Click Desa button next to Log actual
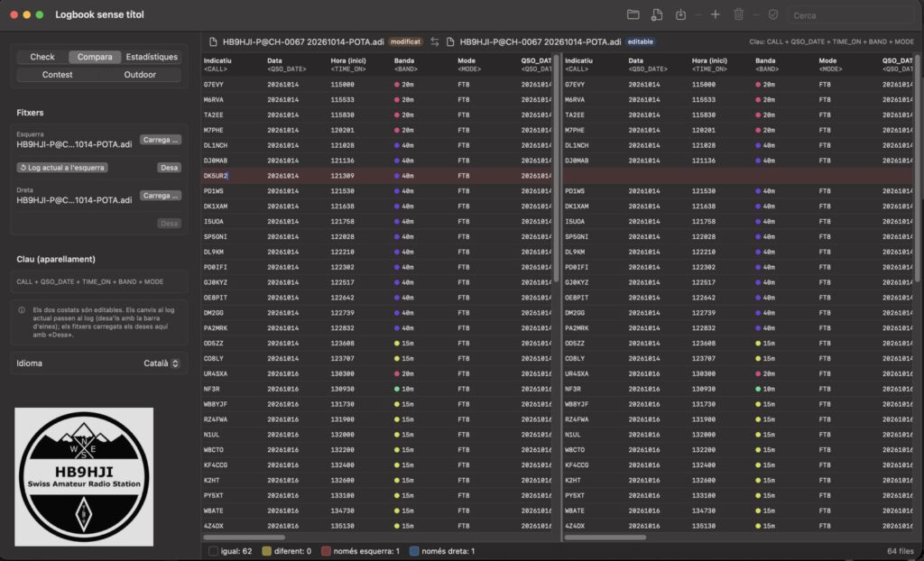Viewport: 924px width, 561px height. click(x=169, y=168)
